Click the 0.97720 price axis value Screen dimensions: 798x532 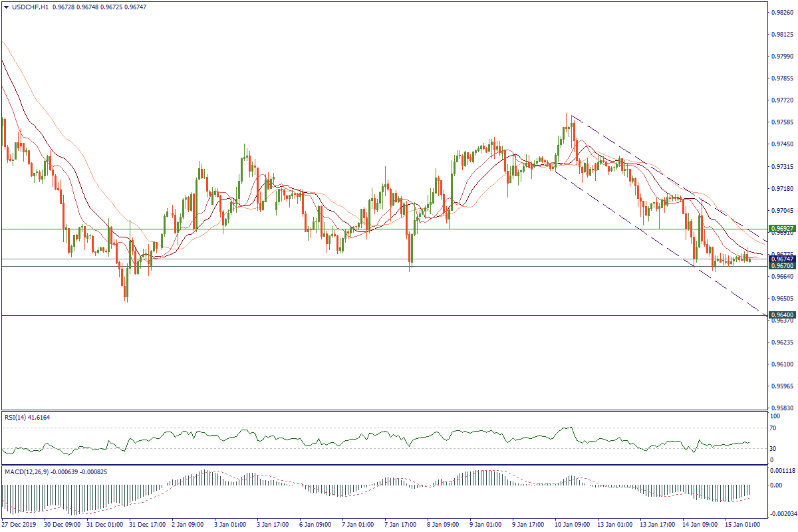[x=781, y=100]
